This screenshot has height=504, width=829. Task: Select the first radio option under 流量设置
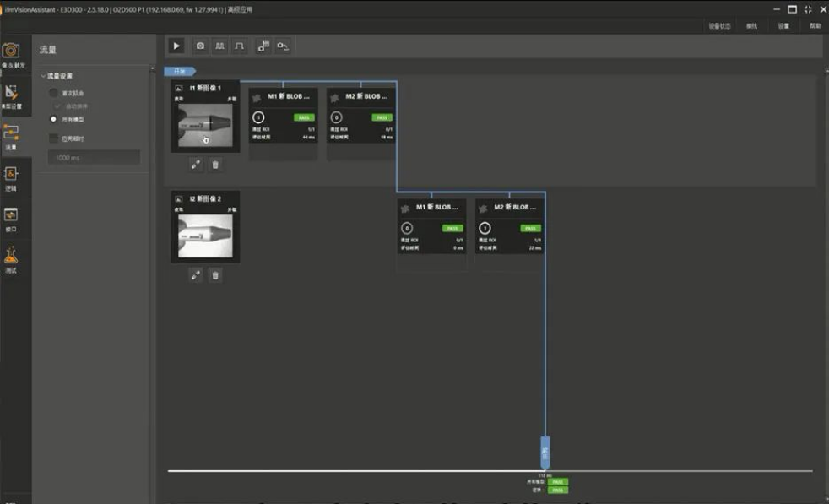54,92
